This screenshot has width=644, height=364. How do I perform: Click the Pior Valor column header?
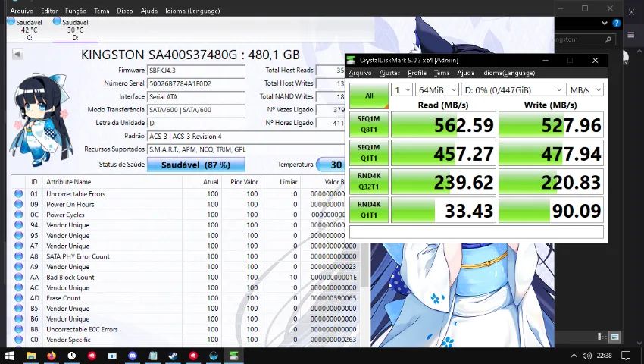click(x=244, y=182)
